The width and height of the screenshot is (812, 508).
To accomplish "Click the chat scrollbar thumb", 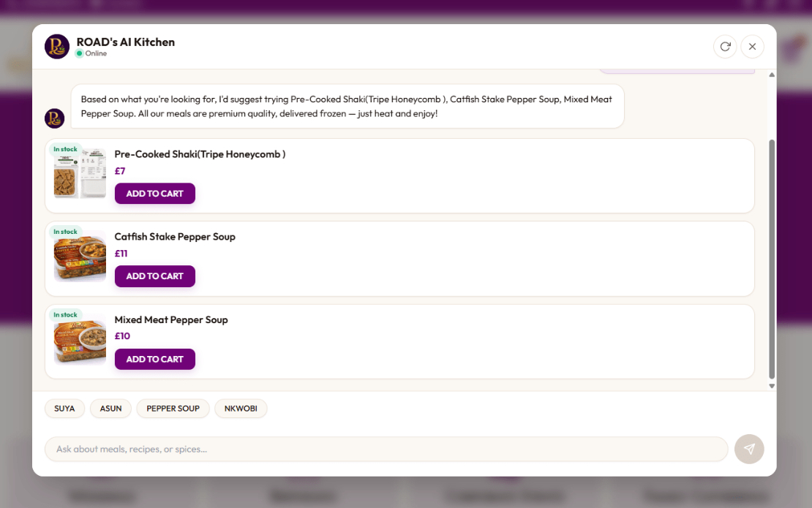I will (x=772, y=259).
